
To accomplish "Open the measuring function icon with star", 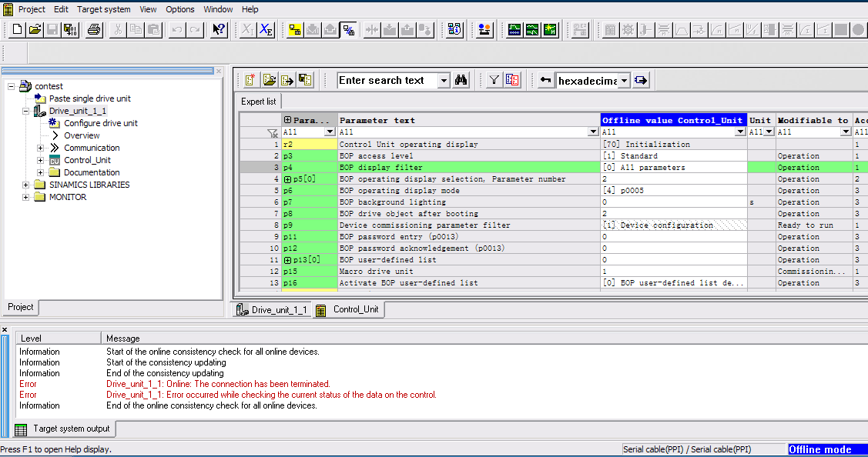I will point(550,29).
